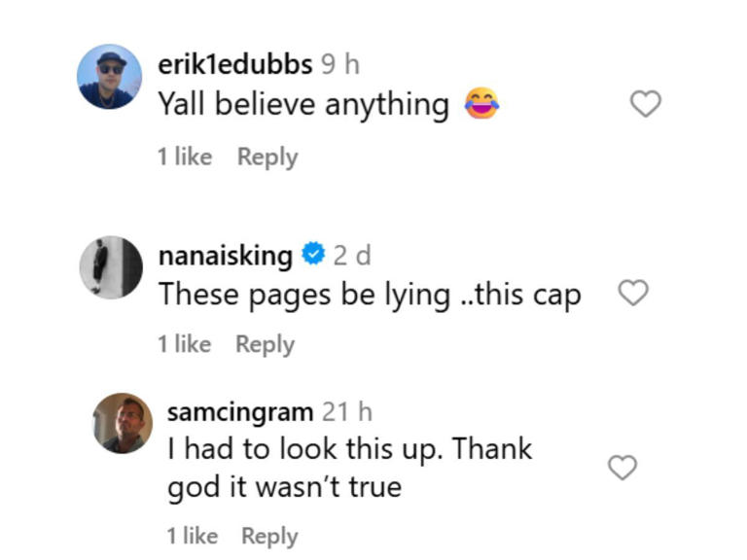Heart samcingram's comment

[622, 468]
